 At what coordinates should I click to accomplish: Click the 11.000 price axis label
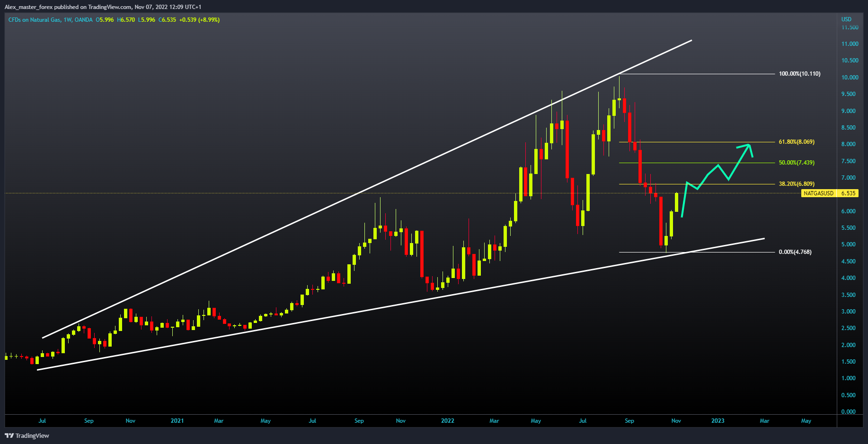pyautogui.click(x=850, y=44)
